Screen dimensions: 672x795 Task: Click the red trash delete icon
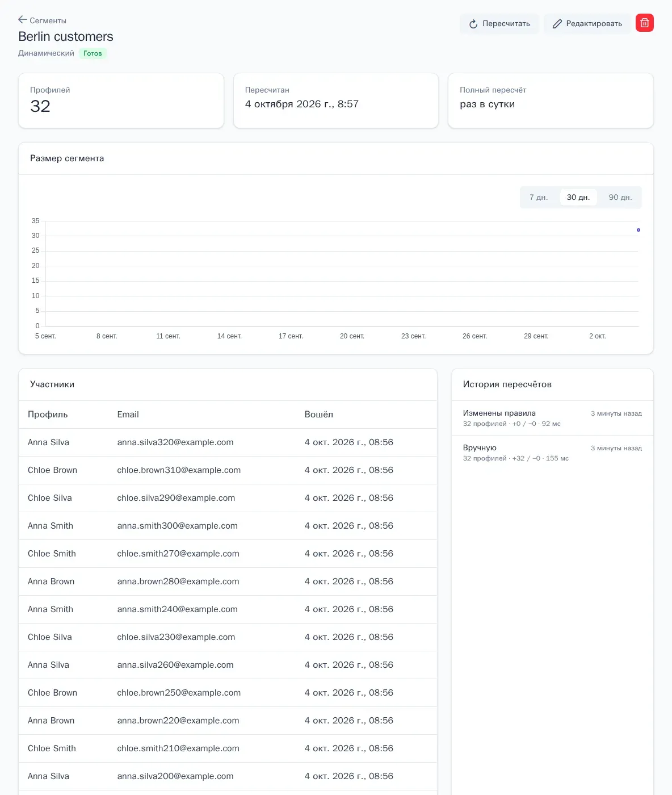644,23
